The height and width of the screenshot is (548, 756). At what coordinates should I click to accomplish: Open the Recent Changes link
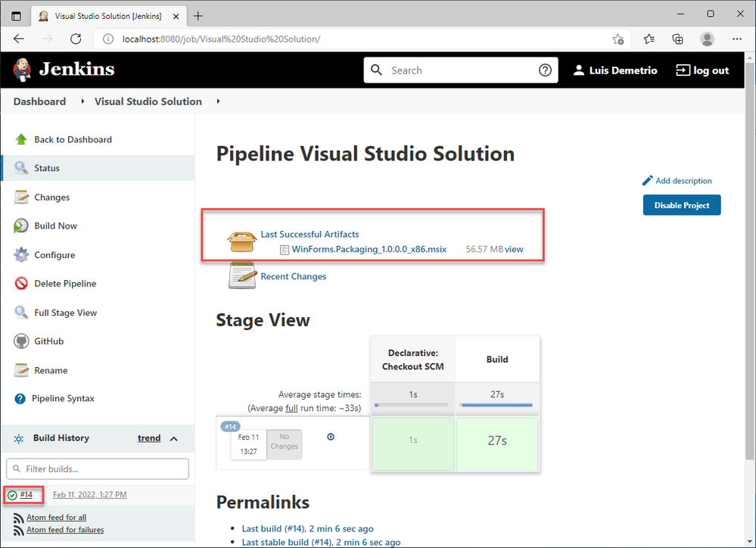pos(293,276)
